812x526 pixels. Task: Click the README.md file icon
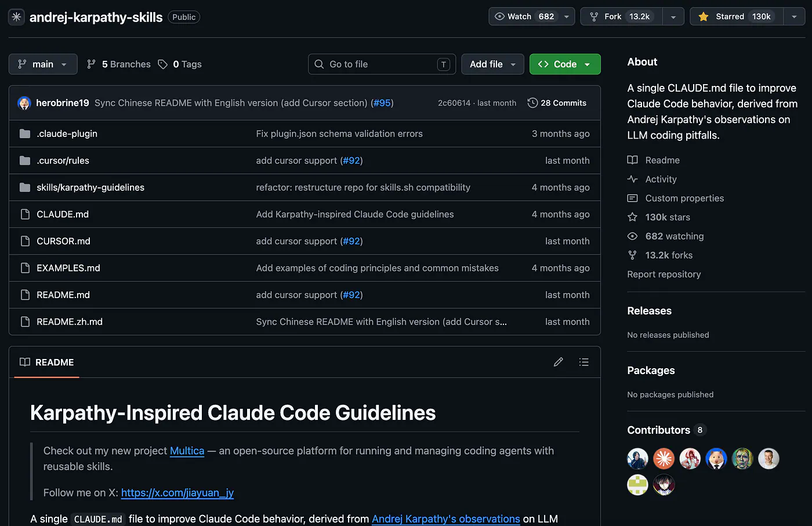25,295
